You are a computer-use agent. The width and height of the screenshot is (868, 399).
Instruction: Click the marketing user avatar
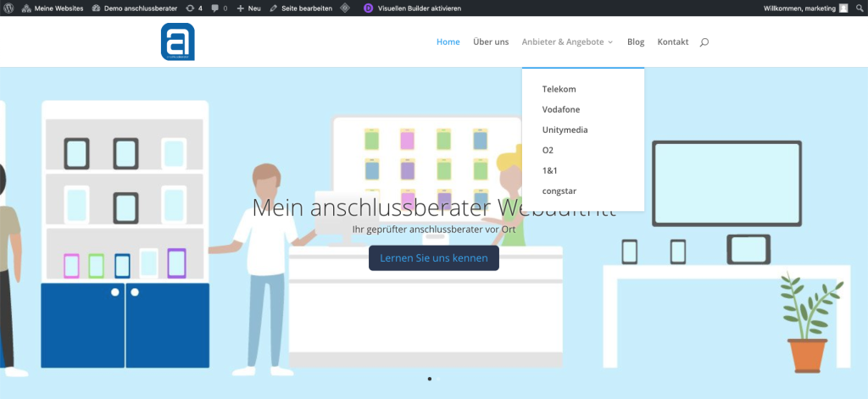pyautogui.click(x=843, y=8)
